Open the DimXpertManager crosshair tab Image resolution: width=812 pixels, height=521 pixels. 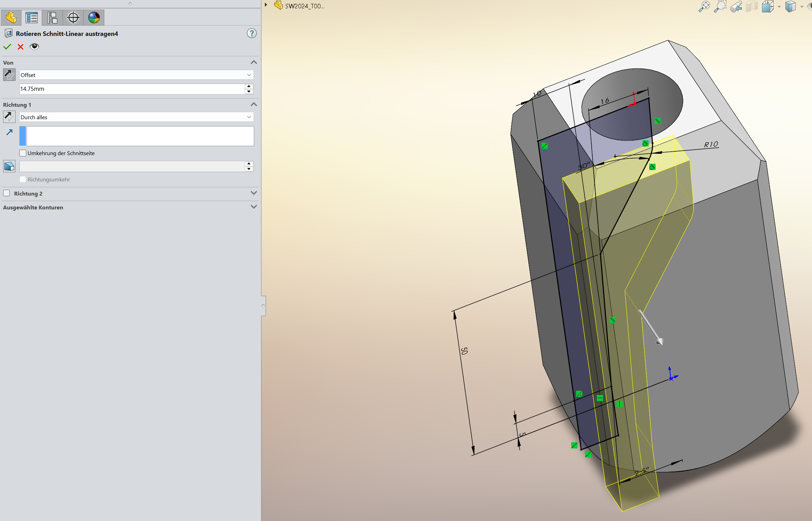click(73, 18)
